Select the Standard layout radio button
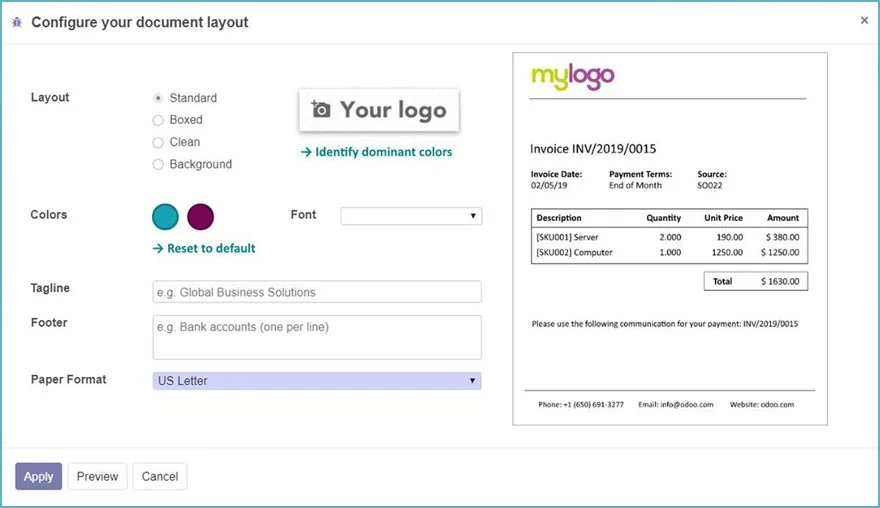 pos(158,98)
